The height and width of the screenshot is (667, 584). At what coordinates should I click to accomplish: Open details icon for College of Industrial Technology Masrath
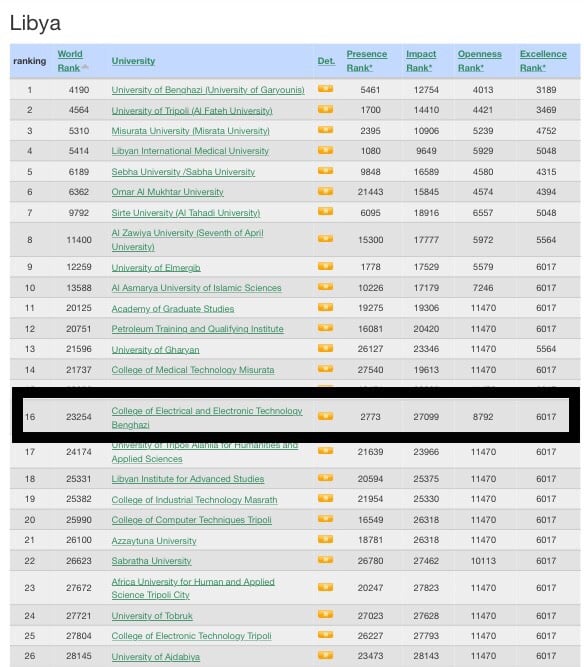[325, 498]
